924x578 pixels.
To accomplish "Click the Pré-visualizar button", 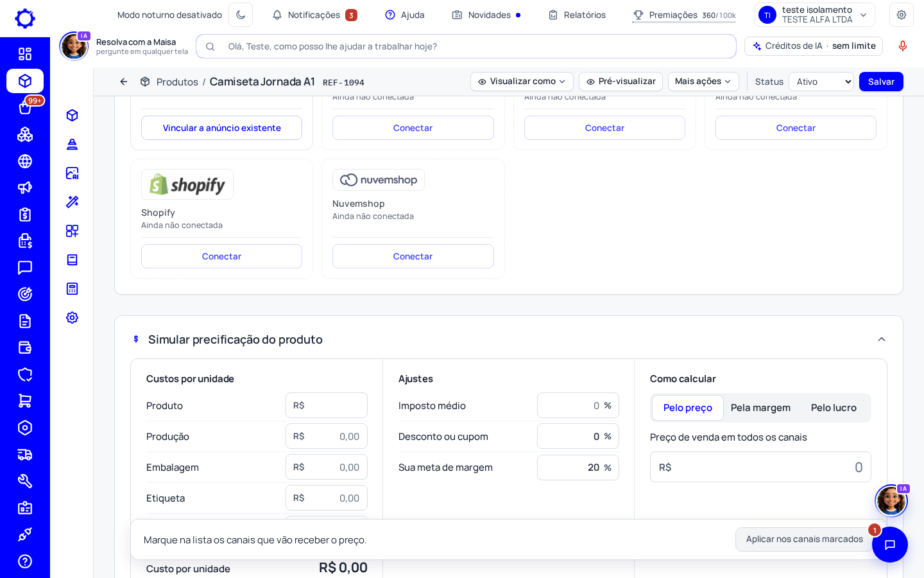I will tap(620, 82).
